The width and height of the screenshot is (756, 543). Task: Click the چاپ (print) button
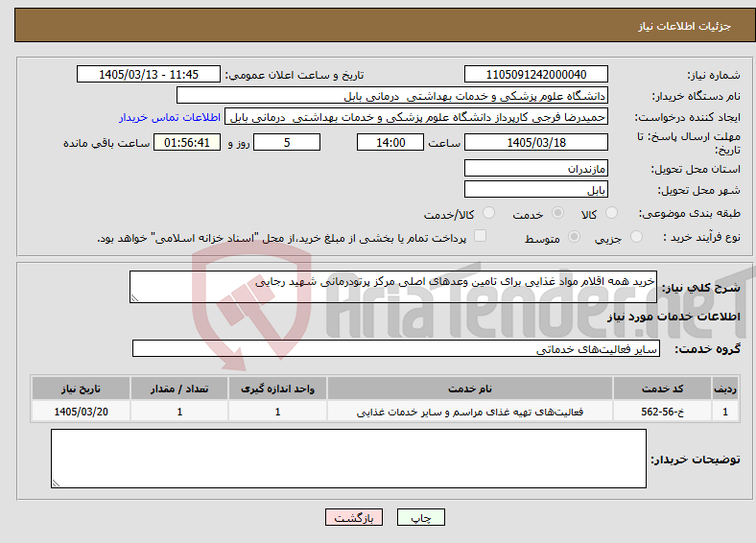420,517
